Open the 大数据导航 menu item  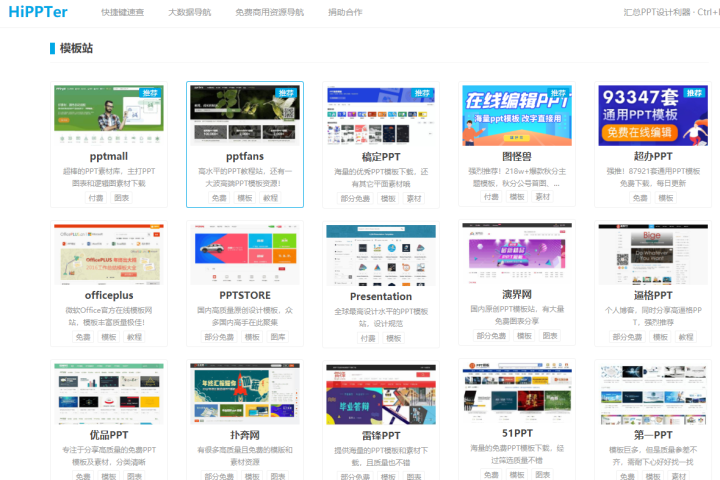tap(190, 12)
